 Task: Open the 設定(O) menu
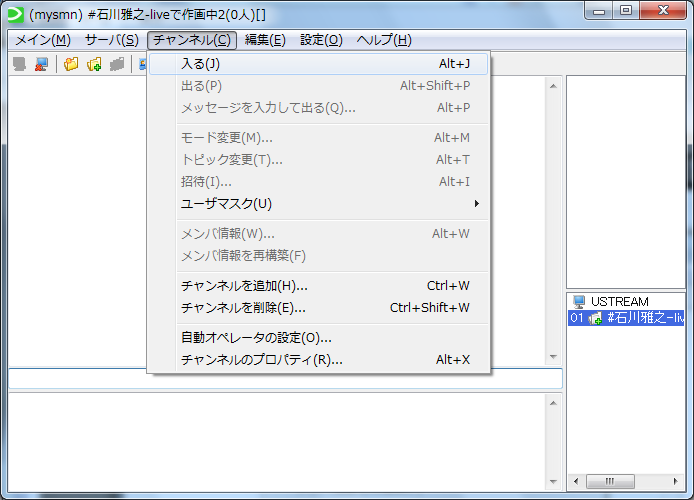pos(321,40)
